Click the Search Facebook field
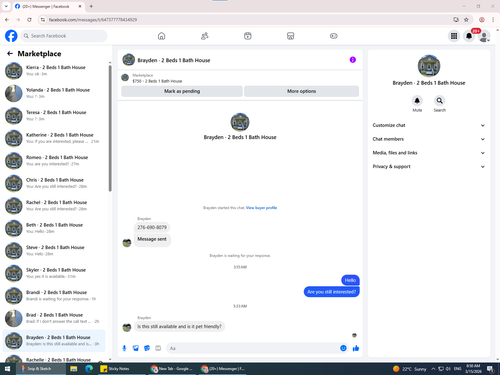Image resolution: width=500 pixels, height=375 pixels. tap(64, 36)
